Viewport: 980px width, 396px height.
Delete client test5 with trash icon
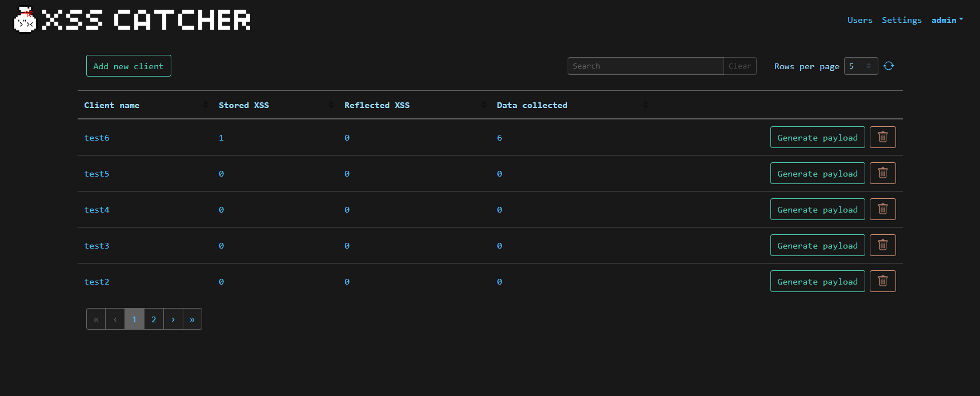coord(882,173)
